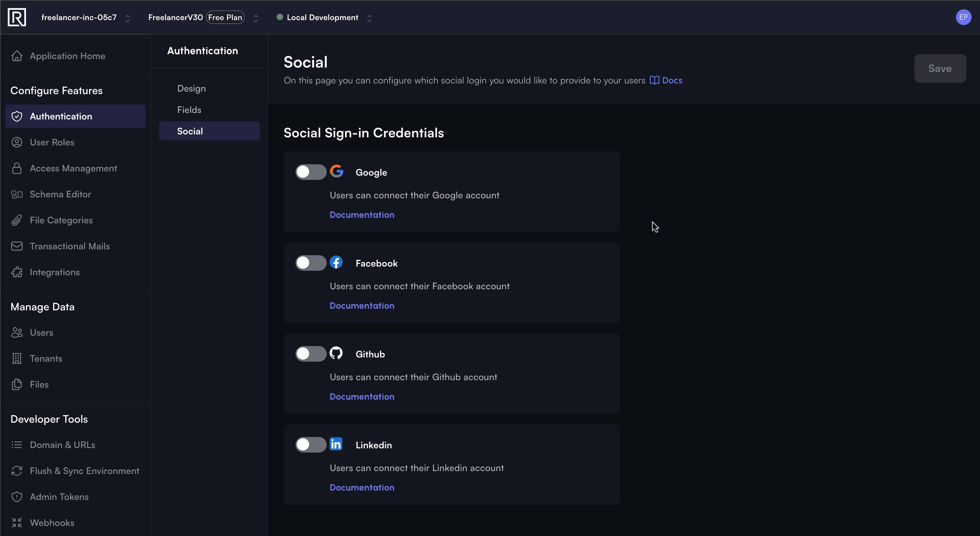The image size is (980, 536).
Task: Click the Authentication shield icon
Action: pyautogui.click(x=17, y=117)
